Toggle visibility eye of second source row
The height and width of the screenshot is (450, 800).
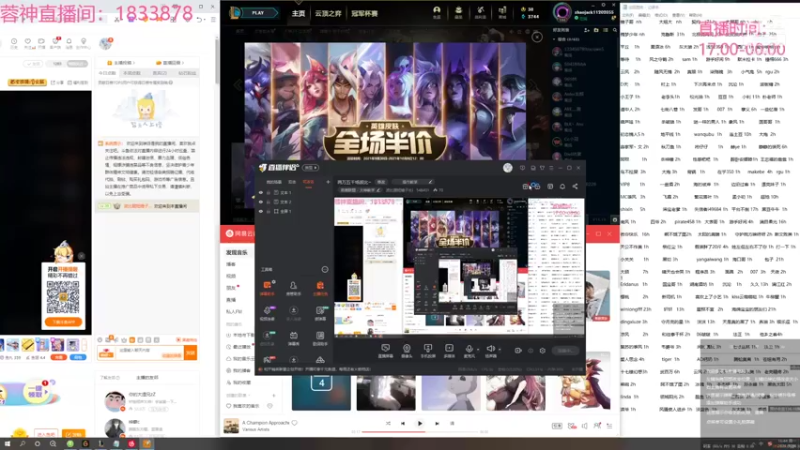point(261,202)
